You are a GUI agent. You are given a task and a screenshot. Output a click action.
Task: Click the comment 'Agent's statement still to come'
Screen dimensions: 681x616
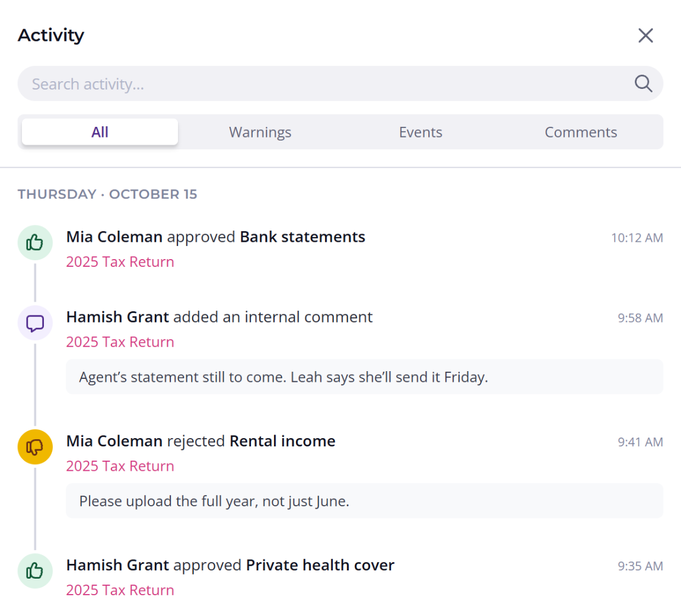[364, 377]
